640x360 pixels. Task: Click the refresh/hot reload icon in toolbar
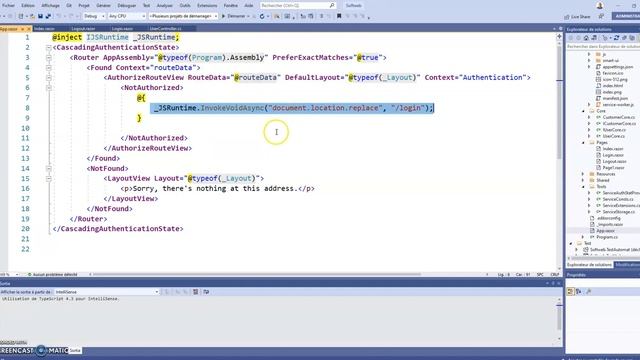coord(262,16)
